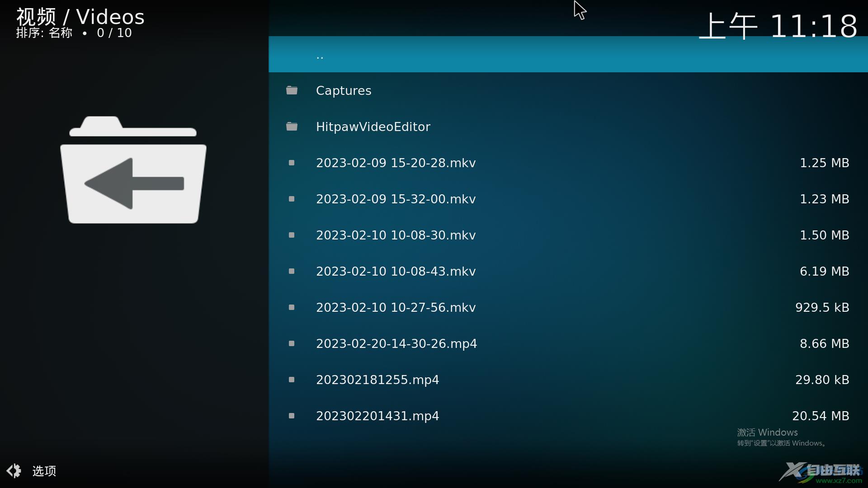Open the Captures folder
This screenshot has width=868, height=488.
click(x=568, y=90)
